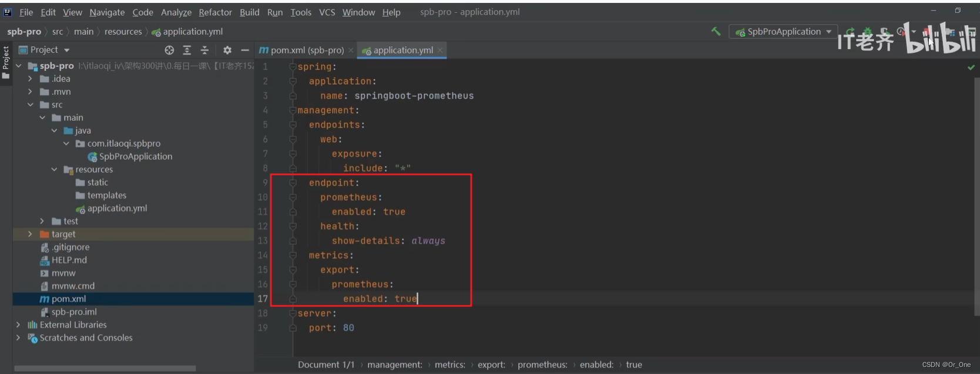
Task: Hide the Project panel with minus icon
Action: [x=245, y=50]
